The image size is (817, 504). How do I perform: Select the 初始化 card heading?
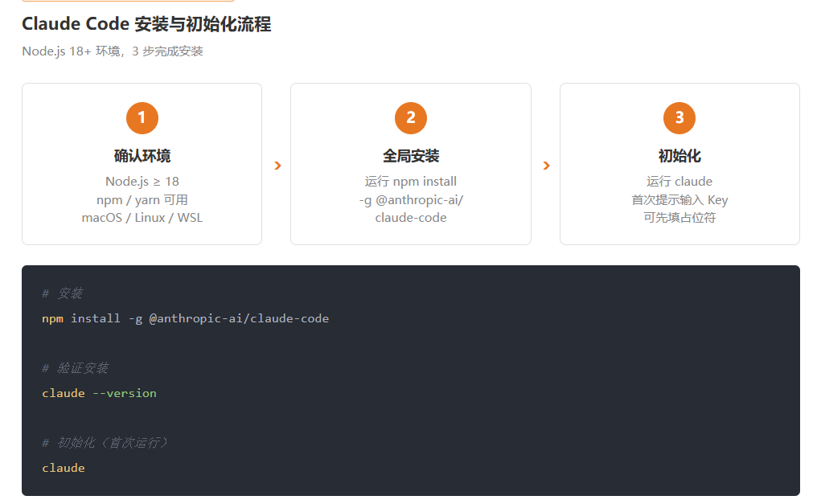[679, 156]
